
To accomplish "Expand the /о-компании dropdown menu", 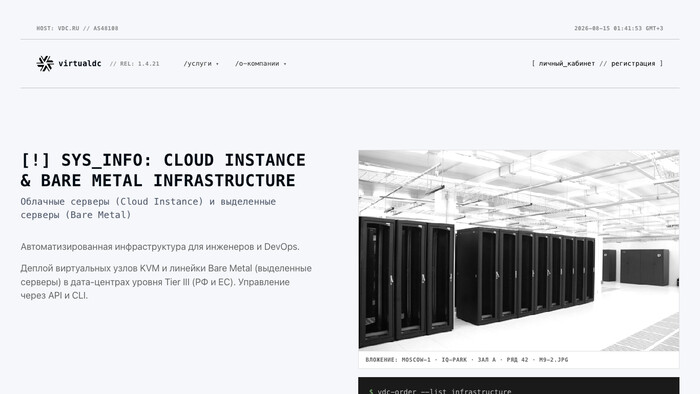I will pyautogui.click(x=261, y=64).
